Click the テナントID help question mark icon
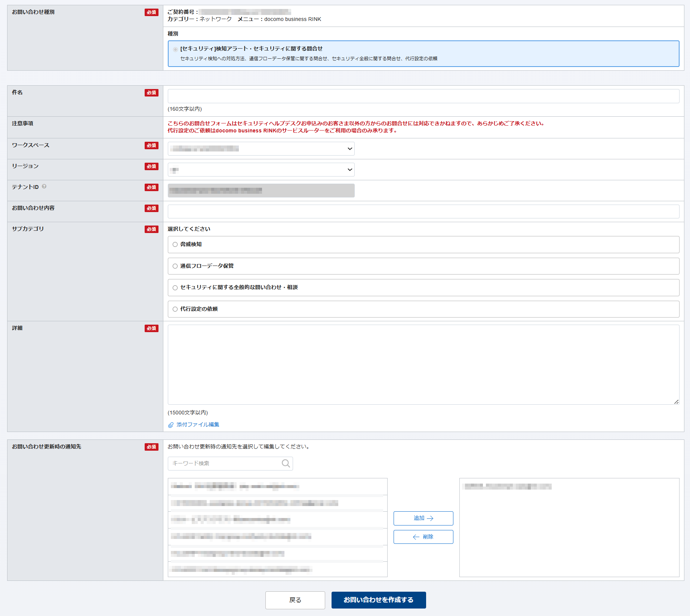Image resolution: width=690 pixels, height=616 pixels. click(44, 186)
